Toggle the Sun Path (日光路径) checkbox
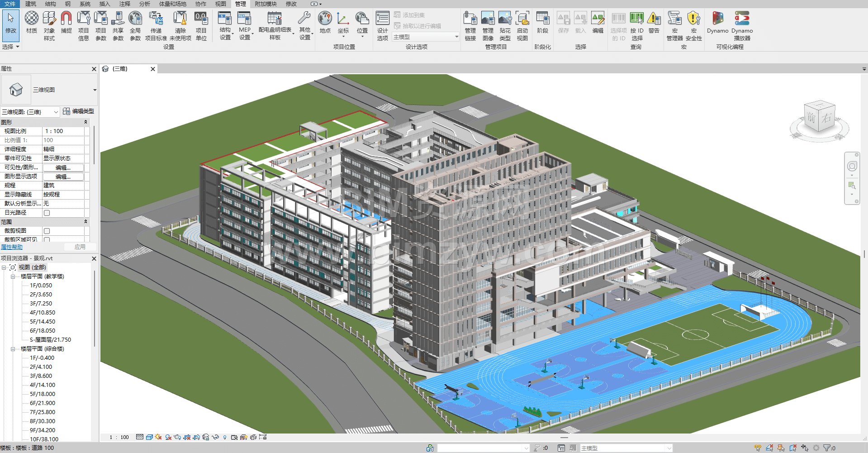868x453 pixels. (x=47, y=213)
